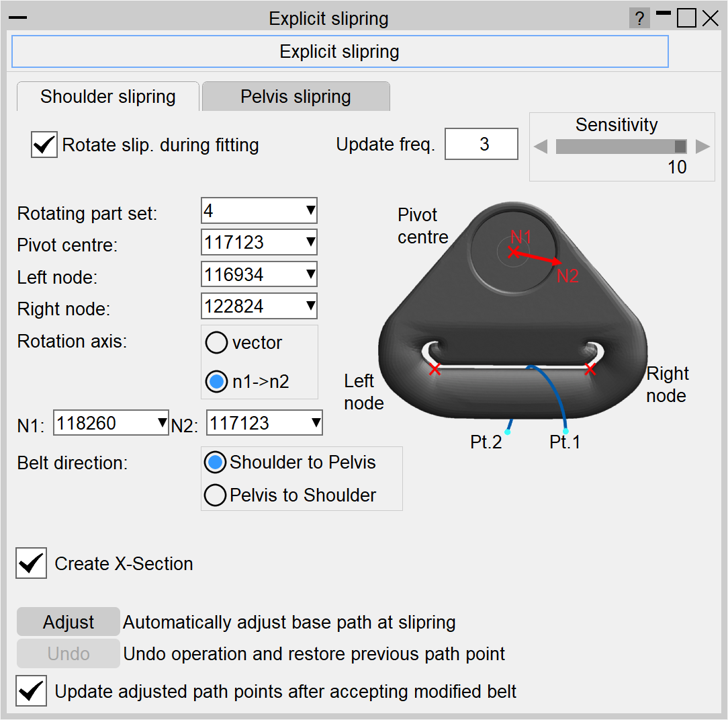Click the sensitivity slider left arrow
The height and width of the screenshot is (720, 728).
[x=540, y=146]
